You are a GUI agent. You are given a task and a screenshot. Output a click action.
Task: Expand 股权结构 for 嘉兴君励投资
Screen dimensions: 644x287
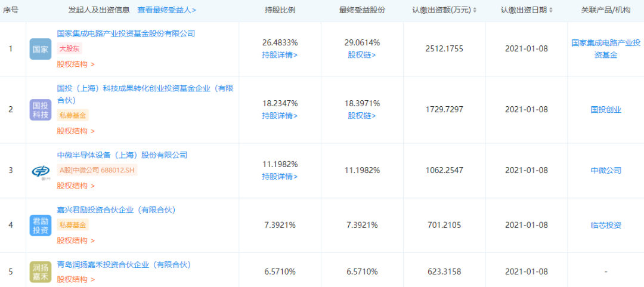[76, 240]
